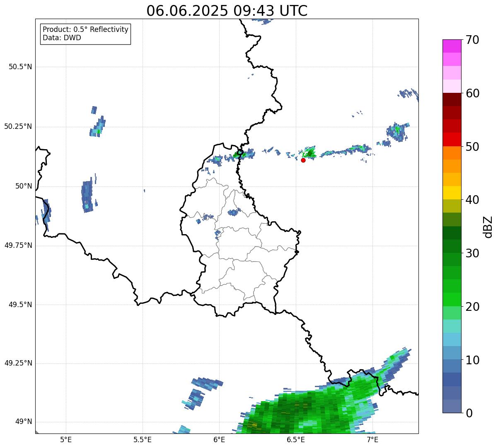The image size is (498, 448).
Task: Click the yellow colorbar segment above 40
Action: point(452,193)
